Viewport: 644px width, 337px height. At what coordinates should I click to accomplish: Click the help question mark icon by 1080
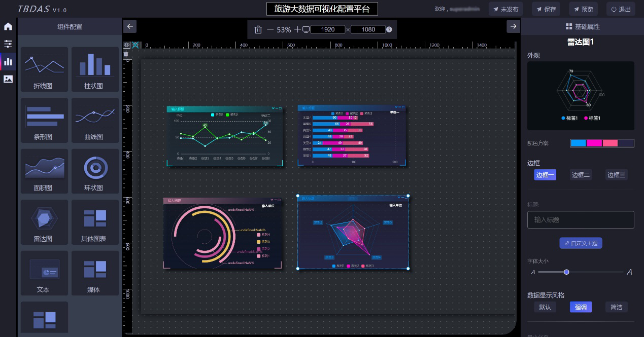[x=389, y=29]
